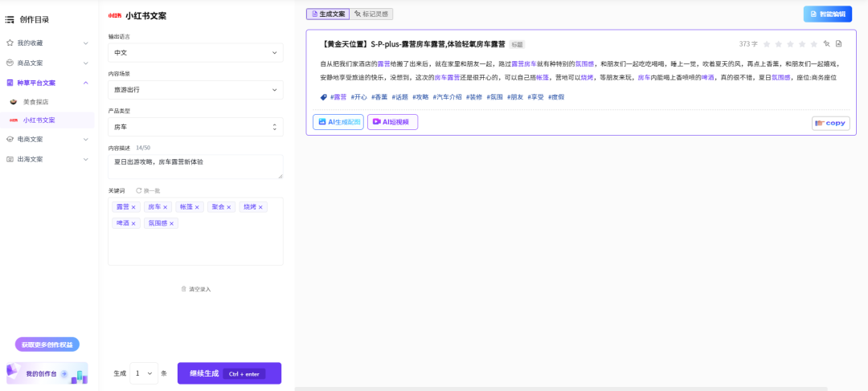Screen dimensions: 868x391
Task: Click the #香薰 hashtag
Action: pos(379,97)
